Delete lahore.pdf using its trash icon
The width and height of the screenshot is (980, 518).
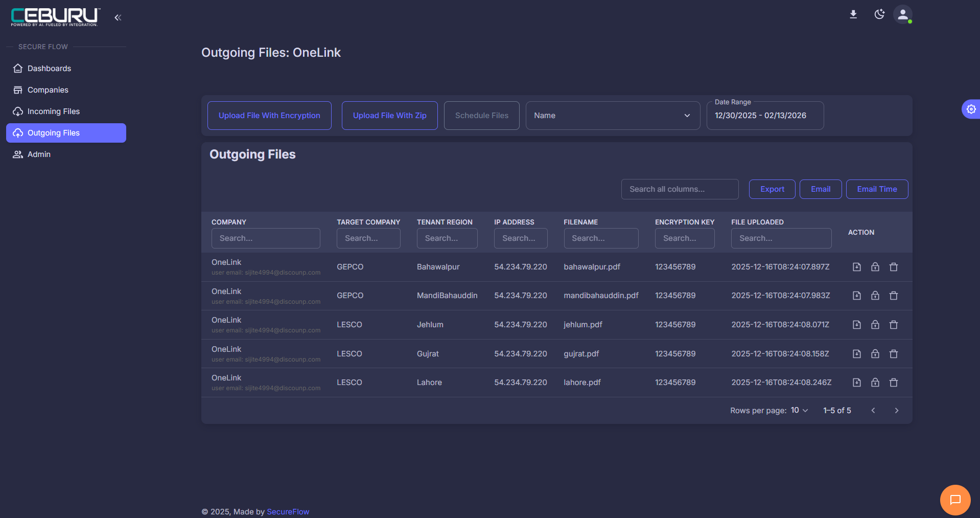coord(894,382)
